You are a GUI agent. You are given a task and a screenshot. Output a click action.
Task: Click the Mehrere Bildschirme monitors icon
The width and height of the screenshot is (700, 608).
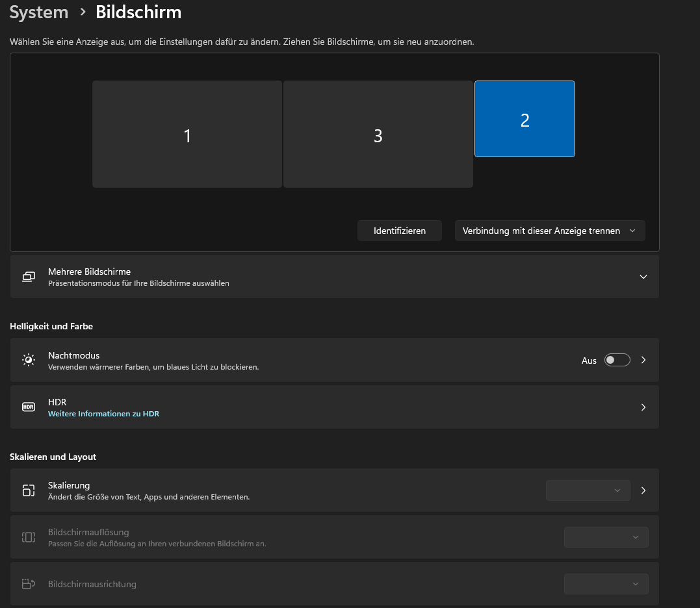point(29,277)
